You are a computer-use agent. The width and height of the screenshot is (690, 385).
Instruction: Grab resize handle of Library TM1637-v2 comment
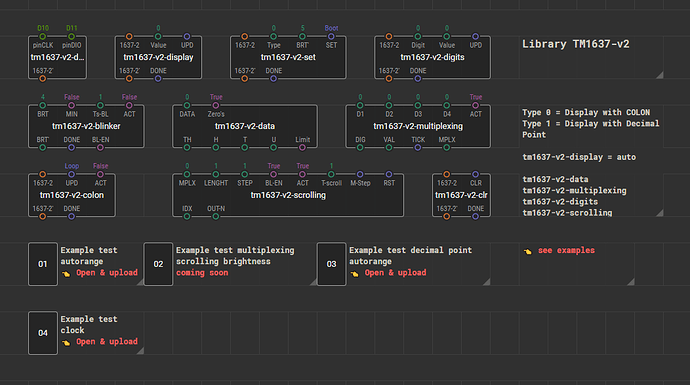(x=660, y=75)
